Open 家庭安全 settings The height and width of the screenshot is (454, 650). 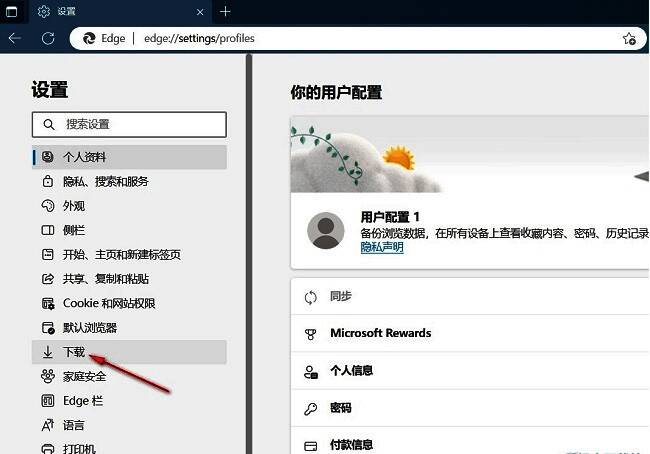85,376
